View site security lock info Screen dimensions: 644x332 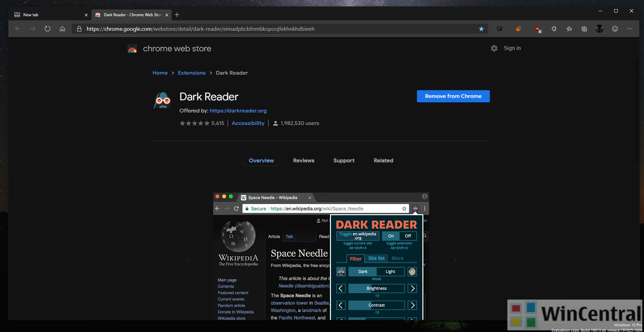[x=79, y=29]
